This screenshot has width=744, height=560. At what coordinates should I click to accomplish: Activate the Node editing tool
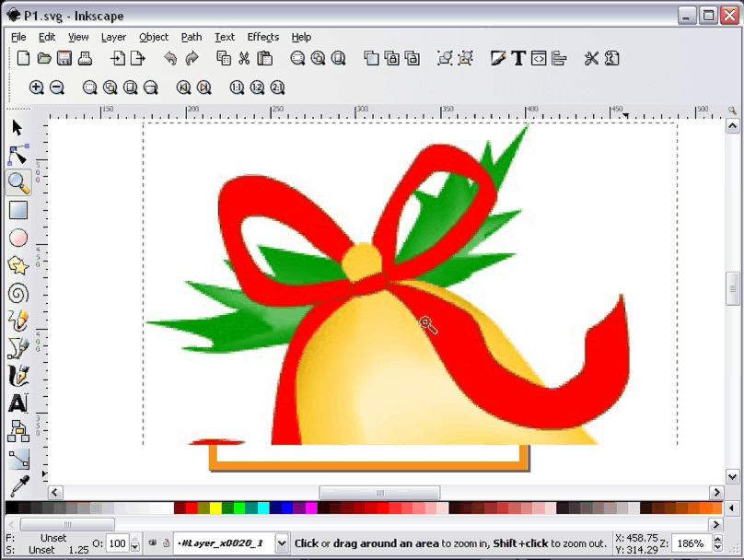click(x=17, y=155)
